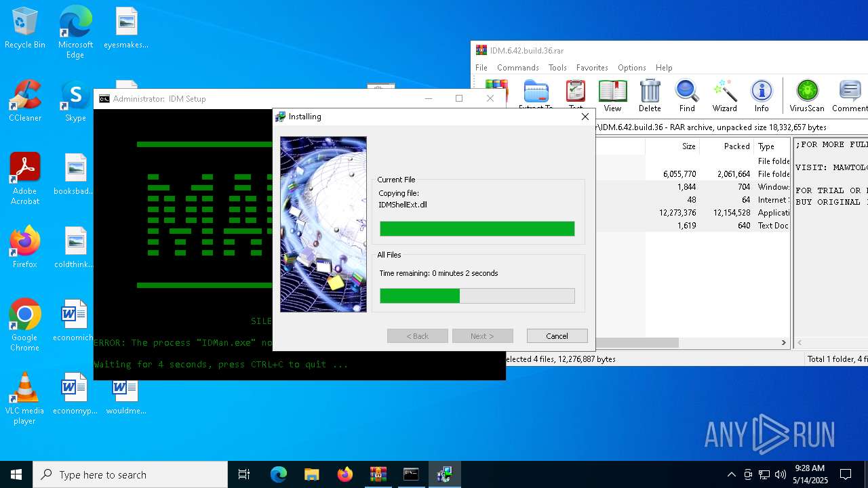Show hidden system tray icons
868x488 pixels.
point(731,474)
